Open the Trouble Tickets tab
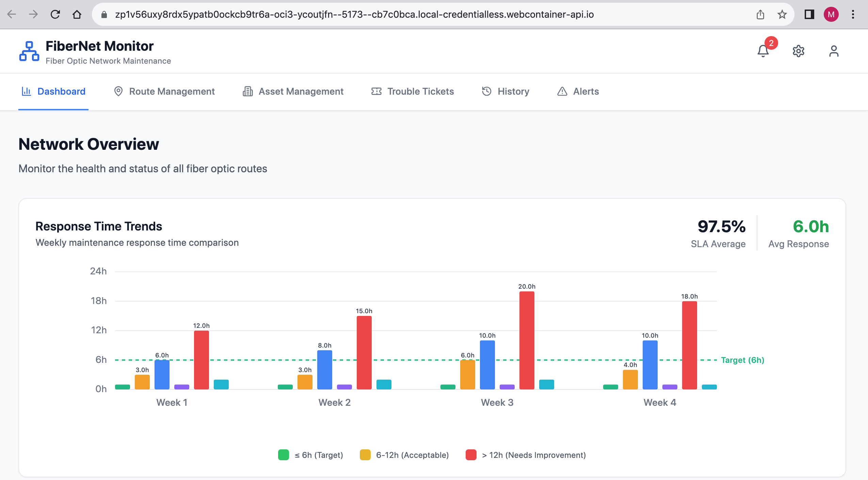The height and width of the screenshot is (480, 868). [413, 91]
